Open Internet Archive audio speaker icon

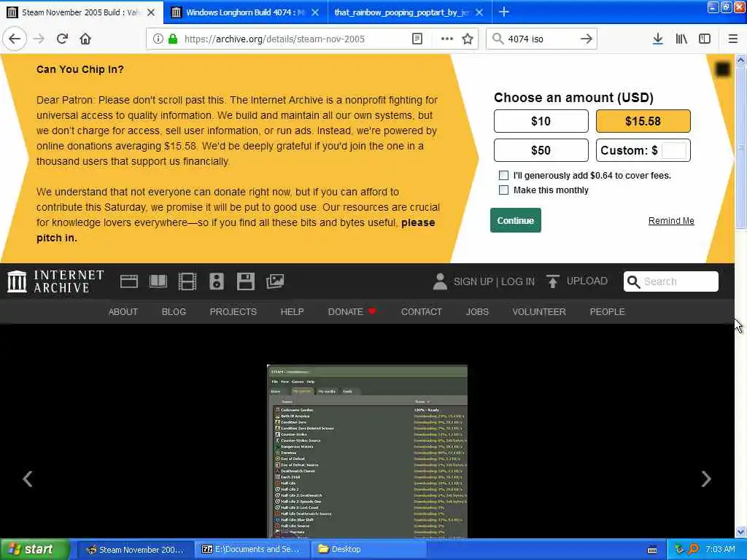coord(216,281)
